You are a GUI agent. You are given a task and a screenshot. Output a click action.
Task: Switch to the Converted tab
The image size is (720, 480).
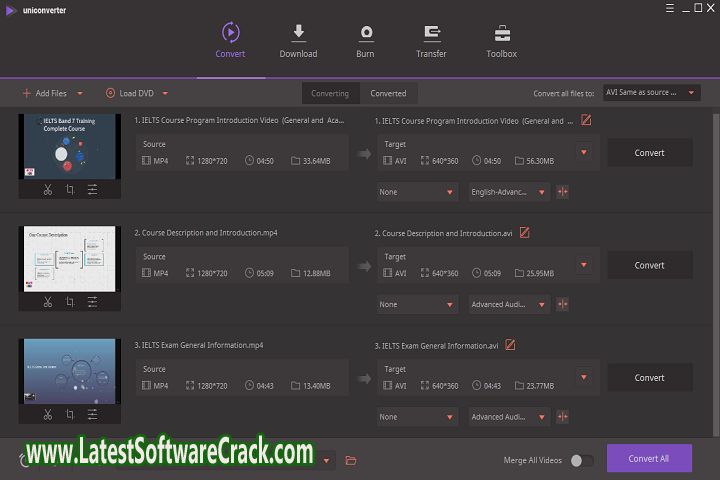[388, 93]
